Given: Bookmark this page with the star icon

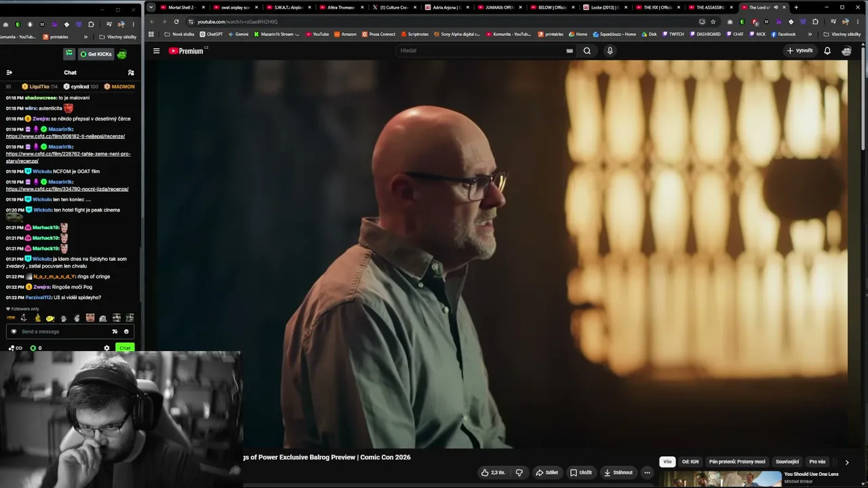Looking at the screenshot, I should pos(713,22).
